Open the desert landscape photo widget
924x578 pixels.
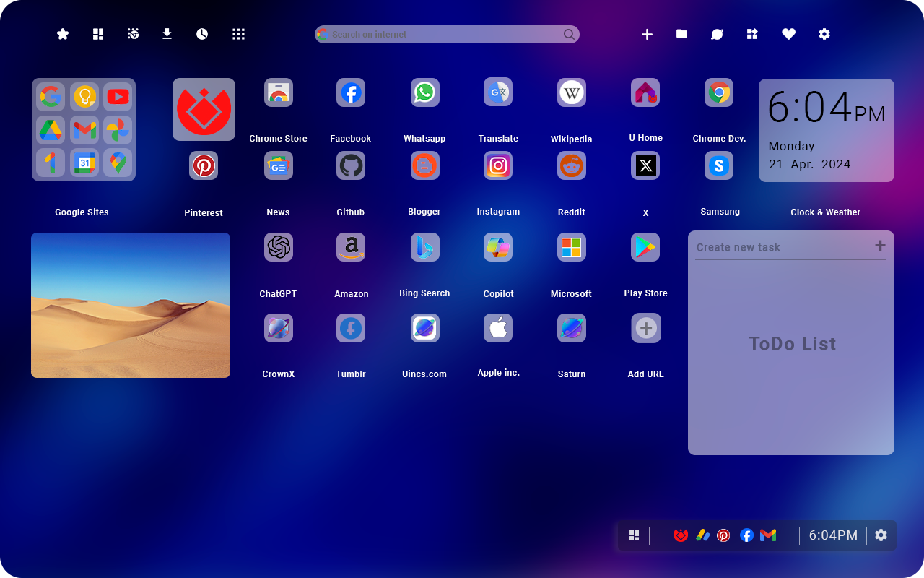[x=131, y=305]
